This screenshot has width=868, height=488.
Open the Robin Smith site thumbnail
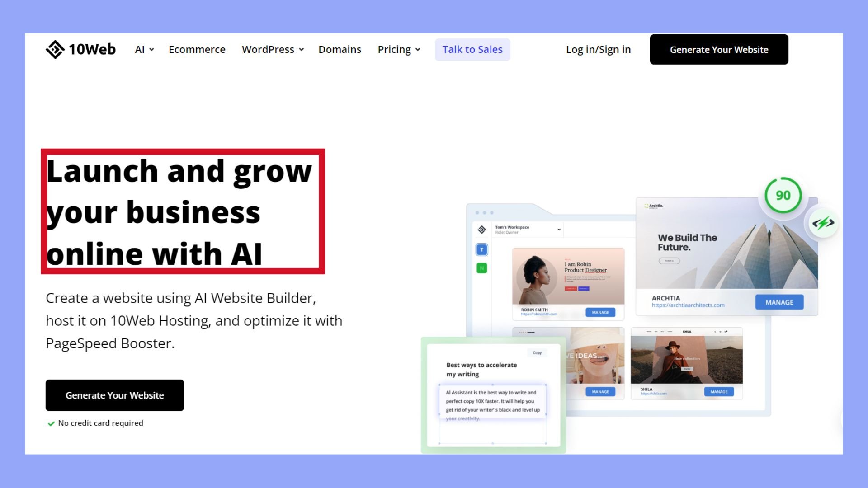tap(568, 276)
